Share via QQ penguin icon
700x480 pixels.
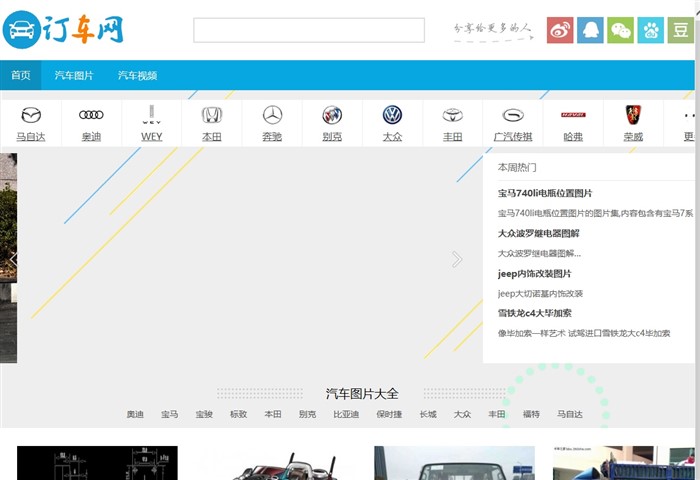590,30
